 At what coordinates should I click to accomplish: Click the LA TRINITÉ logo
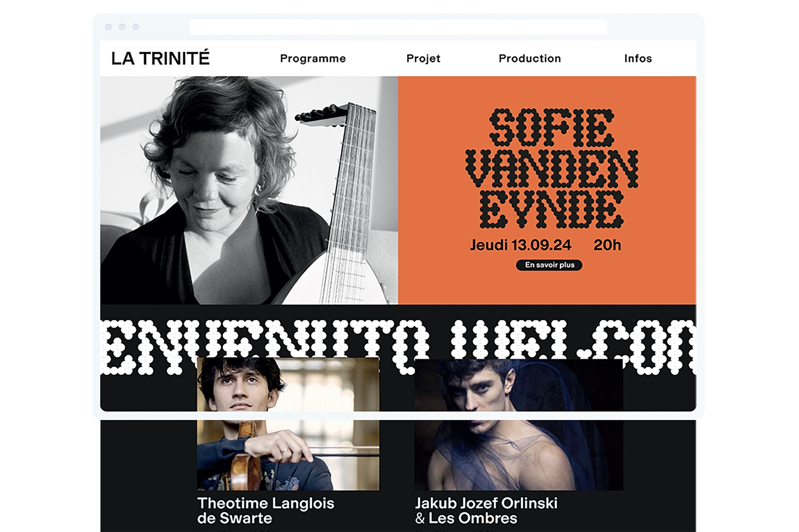(x=160, y=58)
